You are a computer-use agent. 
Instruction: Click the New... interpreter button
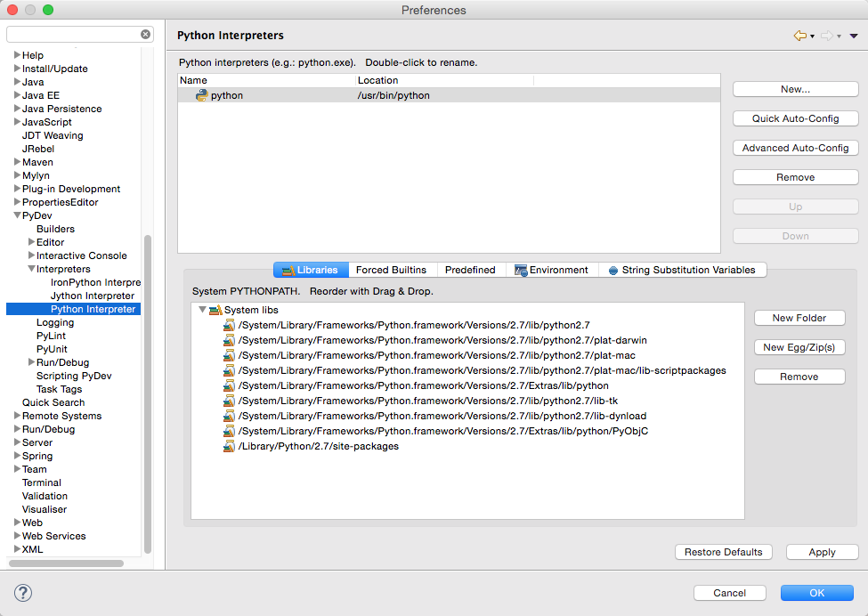(x=796, y=89)
